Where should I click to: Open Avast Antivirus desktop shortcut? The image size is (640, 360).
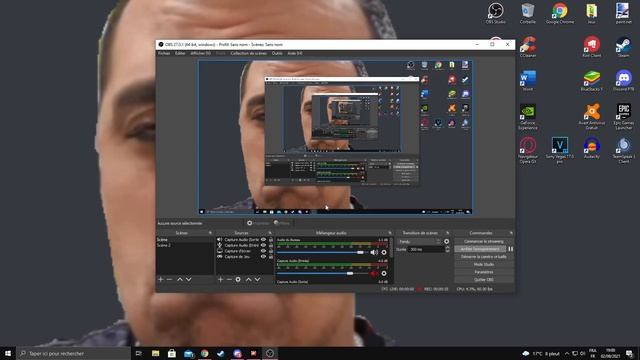point(591,117)
